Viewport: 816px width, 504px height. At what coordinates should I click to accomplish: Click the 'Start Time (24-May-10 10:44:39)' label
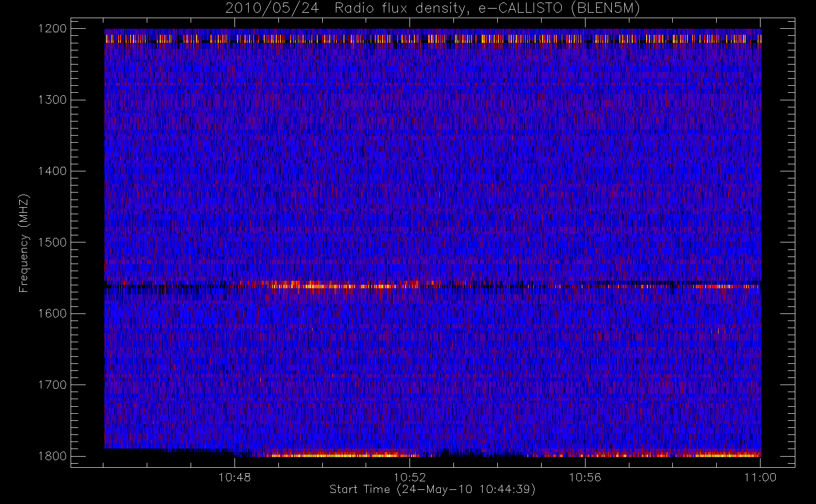[x=433, y=489]
